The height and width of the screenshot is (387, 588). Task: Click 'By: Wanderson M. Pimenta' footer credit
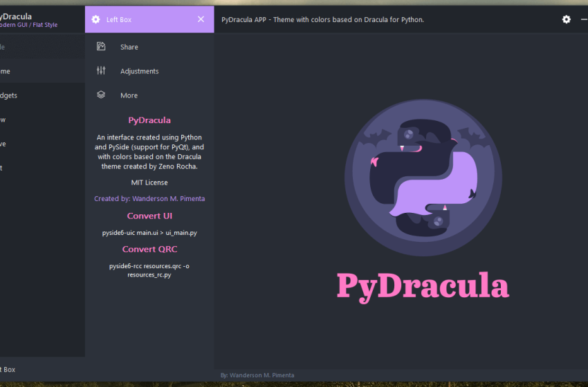pyautogui.click(x=257, y=375)
